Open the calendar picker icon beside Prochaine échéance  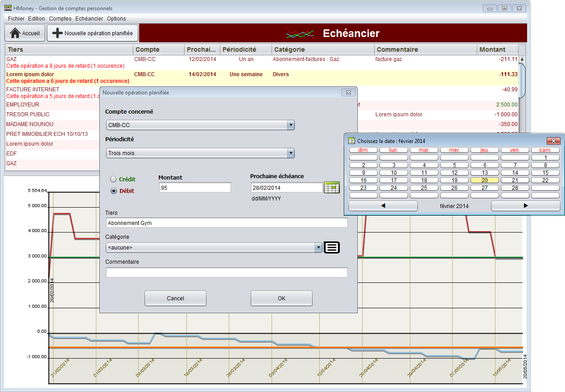[x=331, y=188]
